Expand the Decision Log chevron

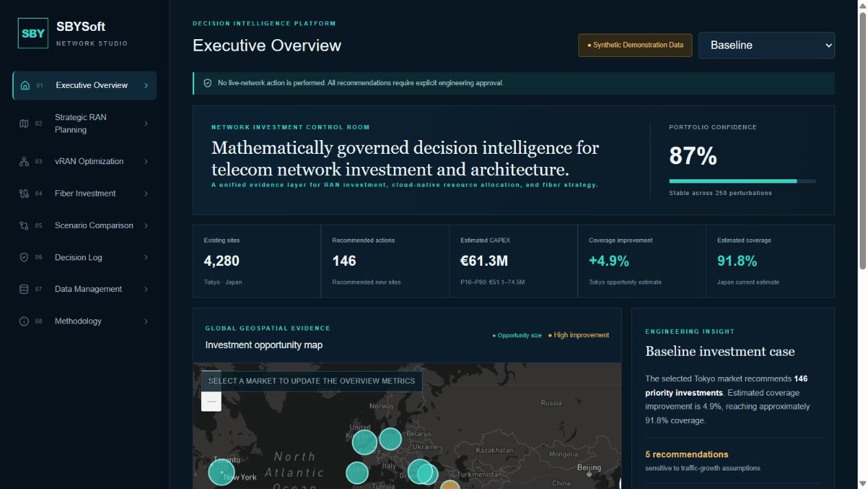pyautogui.click(x=146, y=258)
